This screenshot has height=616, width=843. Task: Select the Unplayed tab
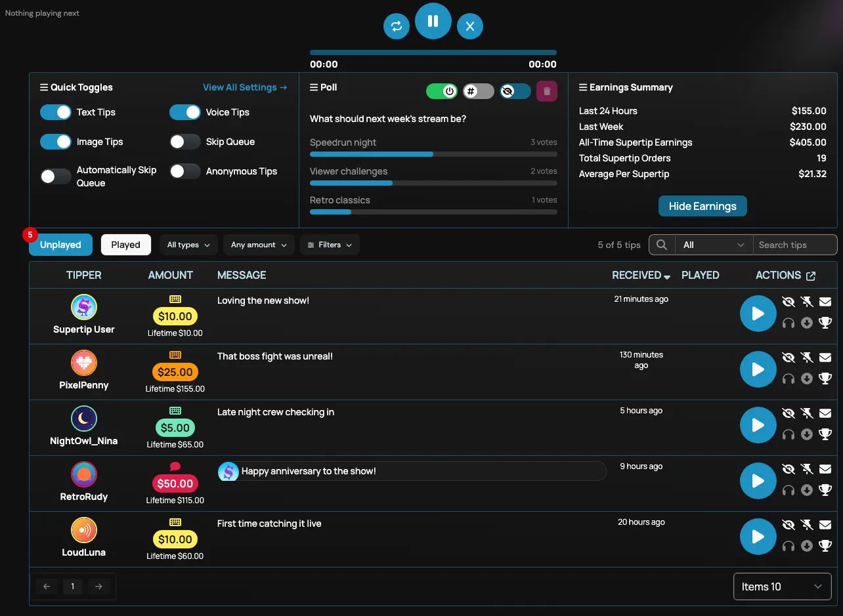coord(60,245)
